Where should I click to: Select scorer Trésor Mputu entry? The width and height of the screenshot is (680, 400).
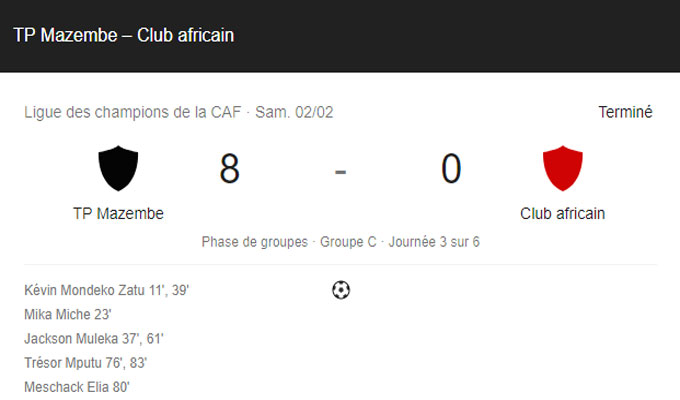85,363
